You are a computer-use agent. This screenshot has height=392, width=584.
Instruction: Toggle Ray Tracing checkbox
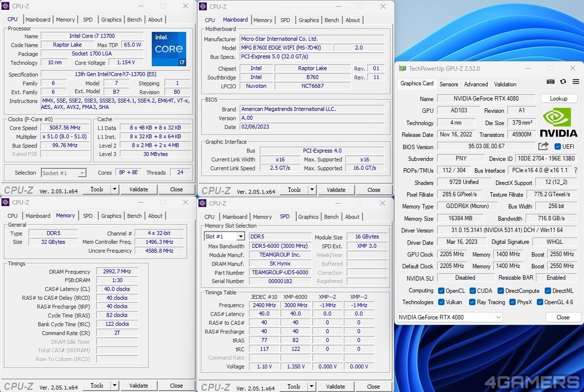[473, 302]
